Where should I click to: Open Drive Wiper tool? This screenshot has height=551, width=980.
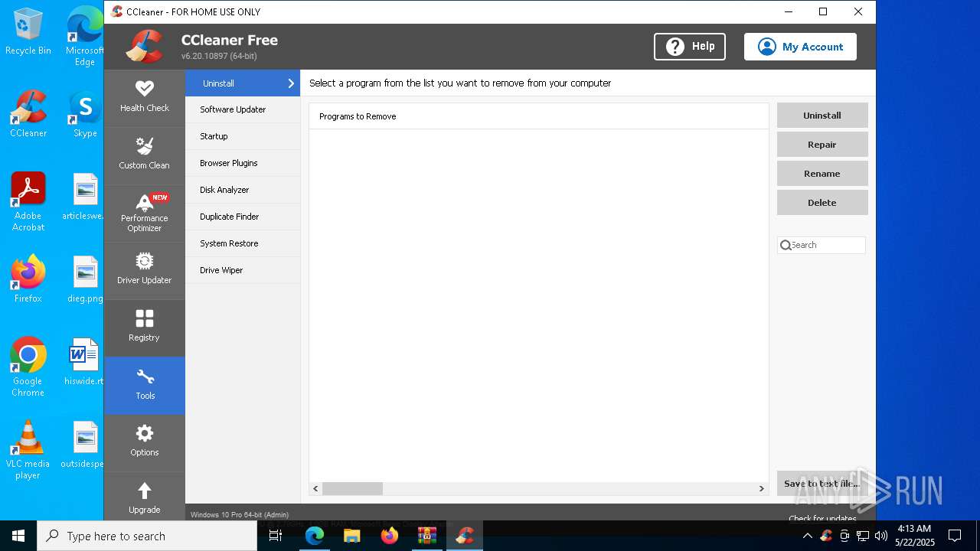pyautogui.click(x=243, y=270)
